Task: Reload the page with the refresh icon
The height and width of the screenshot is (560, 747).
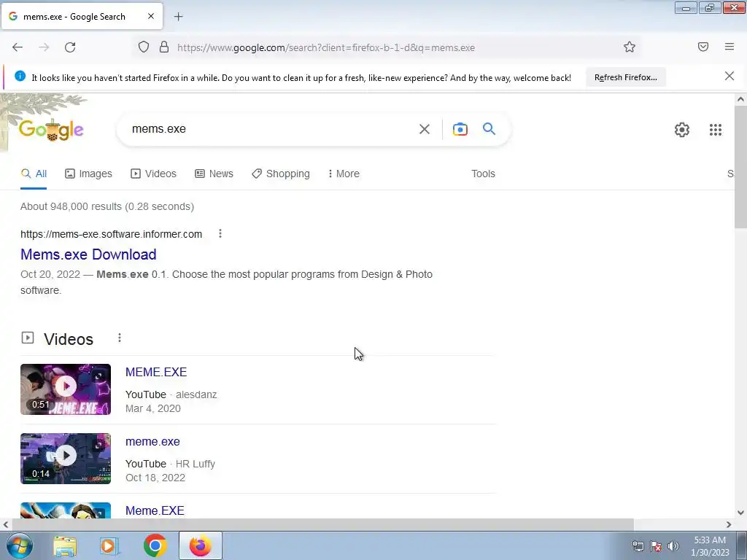Action: tap(70, 47)
